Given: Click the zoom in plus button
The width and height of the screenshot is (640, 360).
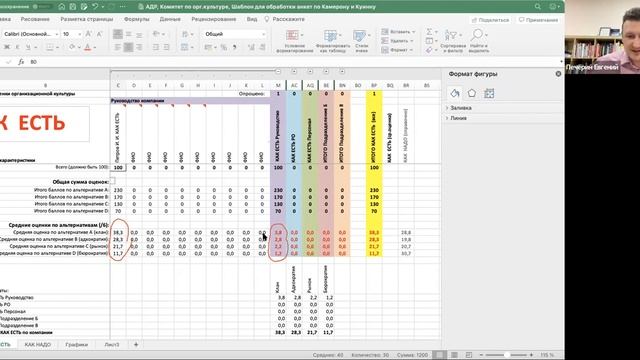Looking at the screenshot, I should [x=531, y=355].
